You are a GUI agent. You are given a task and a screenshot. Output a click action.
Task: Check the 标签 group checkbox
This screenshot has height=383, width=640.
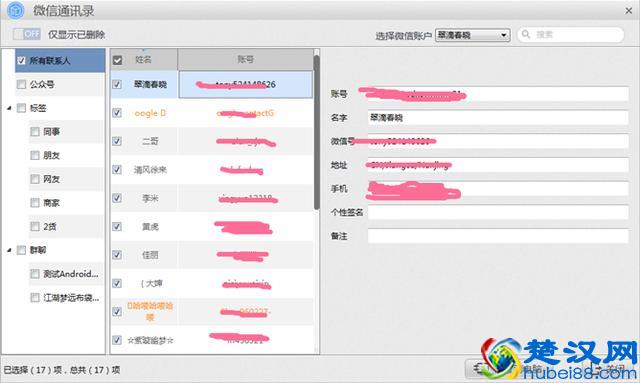21,108
